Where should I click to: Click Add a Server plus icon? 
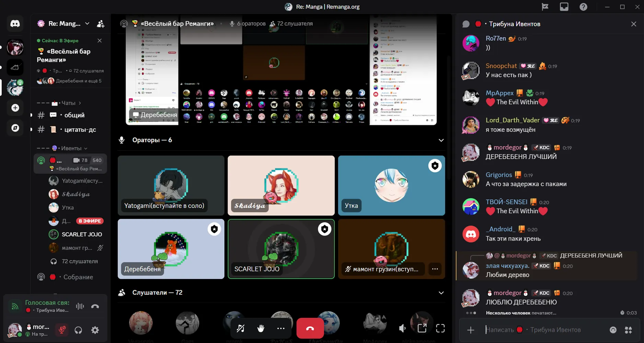coord(15,108)
